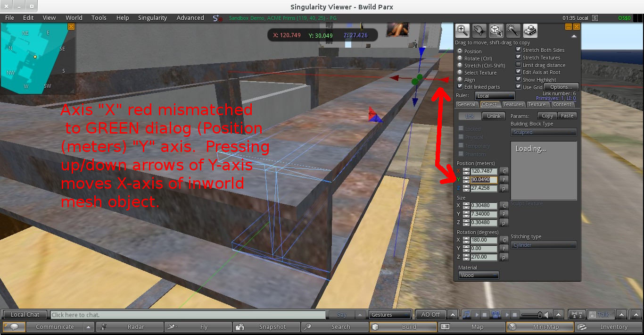Select the Land (bulldozer) tool

click(x=530, y=31)
